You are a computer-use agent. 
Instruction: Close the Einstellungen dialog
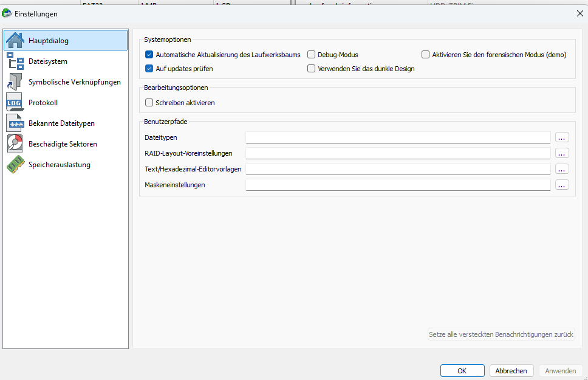(x=579, y=13)
